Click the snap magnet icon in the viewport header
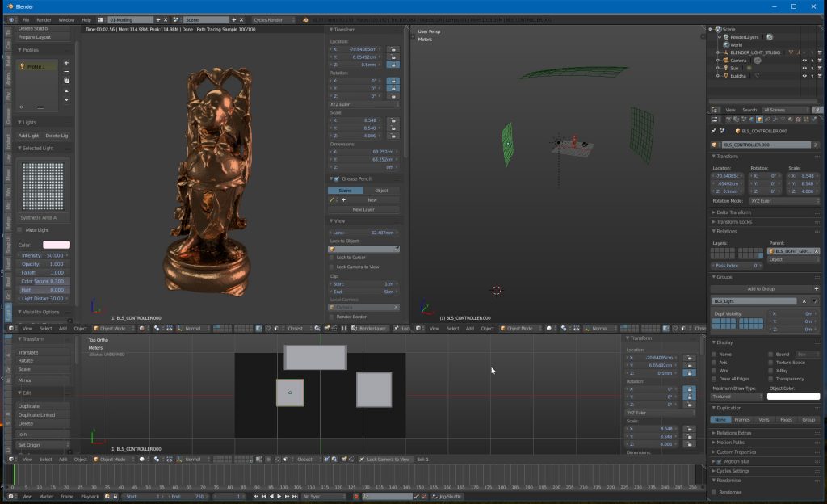Image resolution: width=827 pixels, height=504 pixels. [276, 328]
